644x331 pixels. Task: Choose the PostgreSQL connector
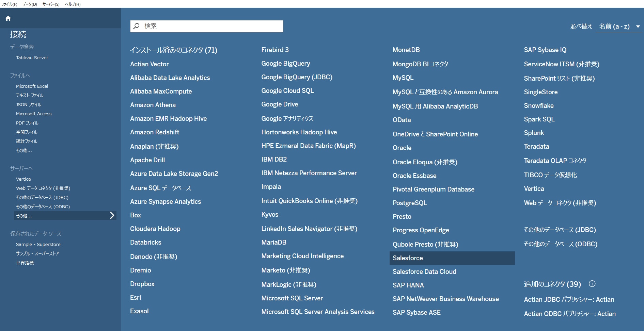(x=409, y=203)
